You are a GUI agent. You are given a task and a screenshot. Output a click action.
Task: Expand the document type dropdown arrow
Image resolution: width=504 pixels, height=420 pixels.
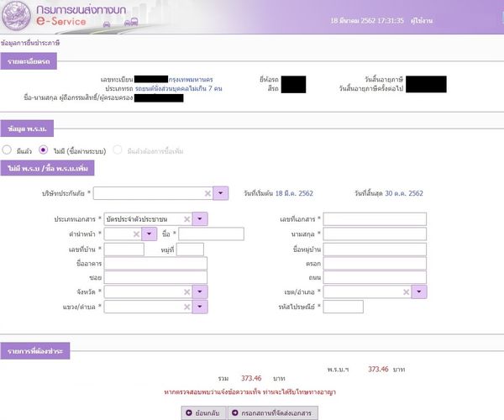(200, 219)
